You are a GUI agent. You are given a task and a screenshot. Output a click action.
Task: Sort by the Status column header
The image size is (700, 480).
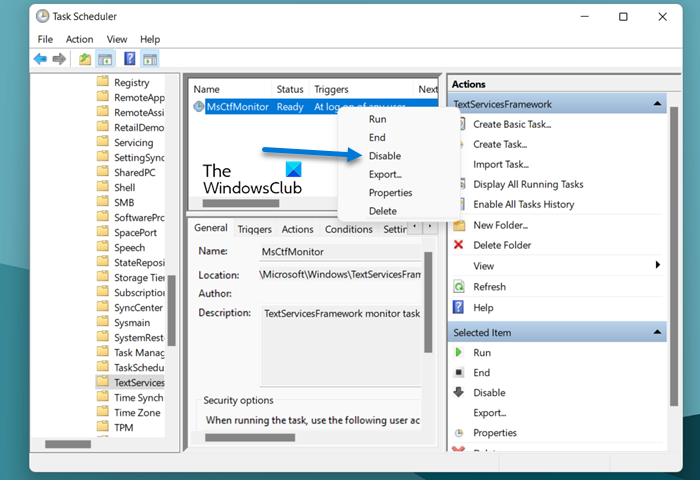click(x=290, y=89)
